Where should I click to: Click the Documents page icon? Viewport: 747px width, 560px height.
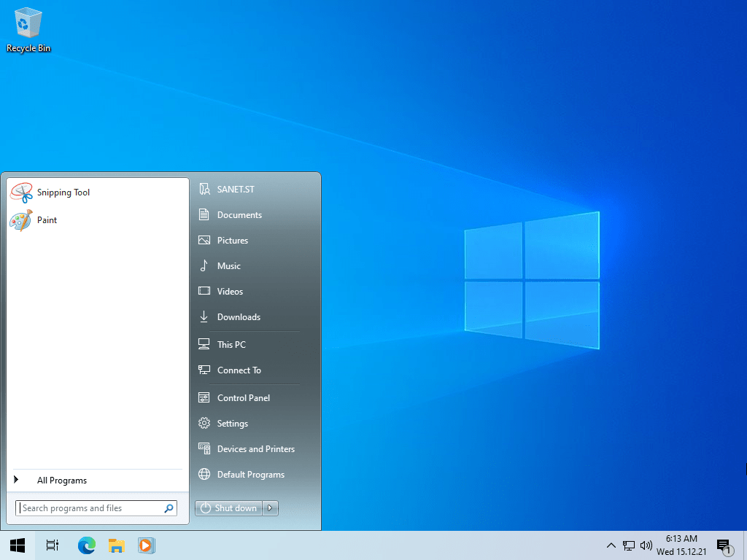click(204, 215)
